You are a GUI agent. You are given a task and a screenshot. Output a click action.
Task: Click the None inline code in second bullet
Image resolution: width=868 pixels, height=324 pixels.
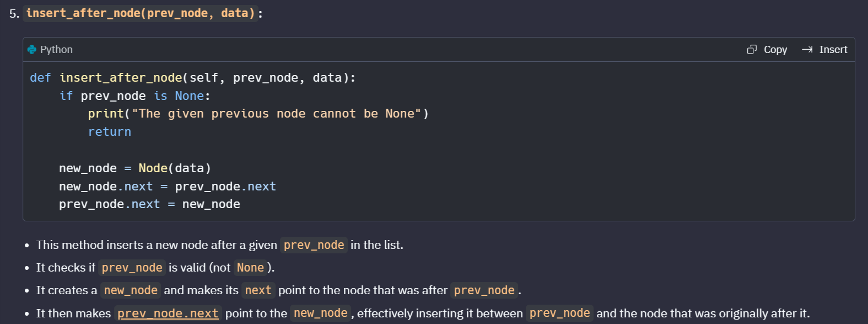[x=250, y=268]
